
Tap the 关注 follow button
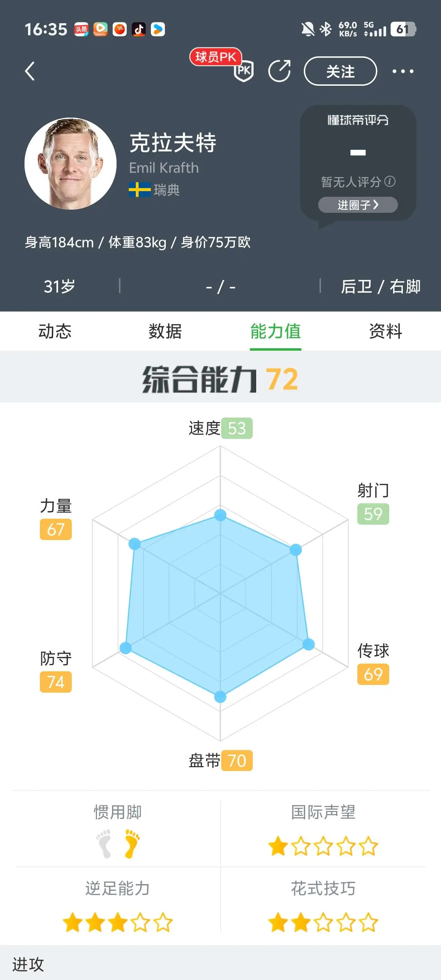pyautogui.click(x=340, y=71)
